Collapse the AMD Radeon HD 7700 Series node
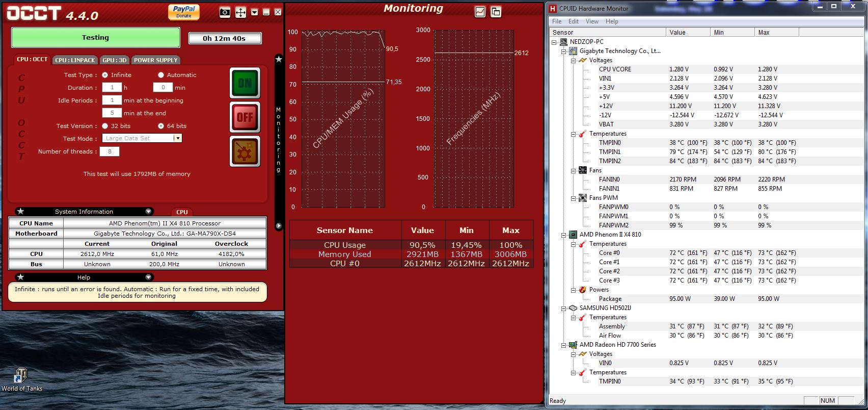 point(564,345)
